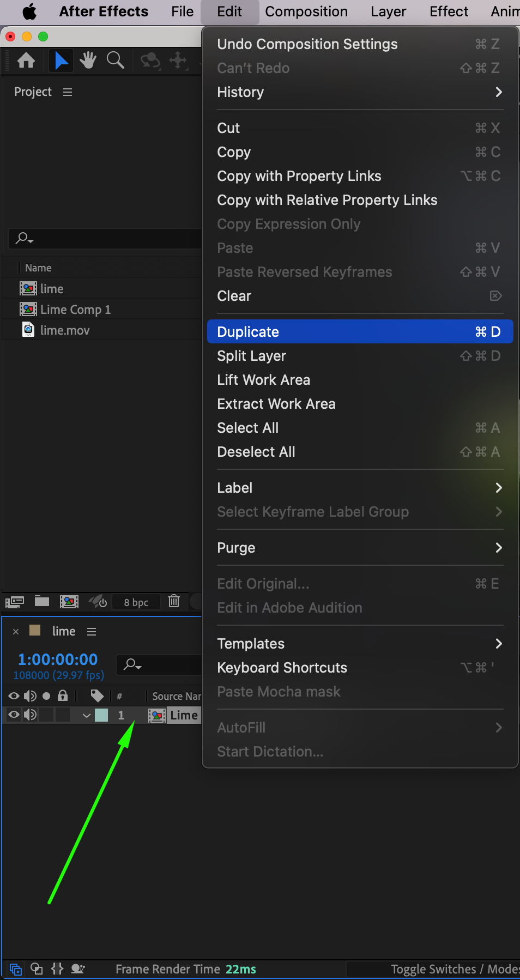Click the 8 bpc color depth button
This screenshot has height=980, width=520.
136,602
